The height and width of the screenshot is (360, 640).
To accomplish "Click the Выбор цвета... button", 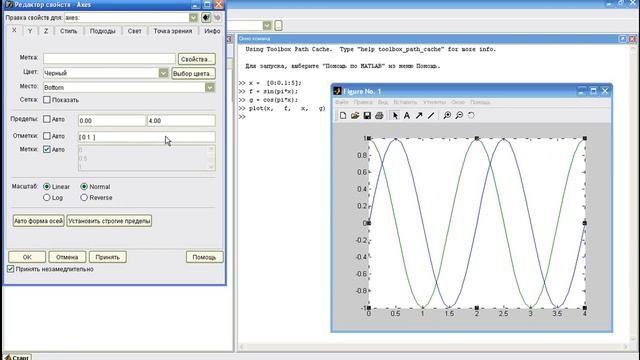I will [193, 73].
